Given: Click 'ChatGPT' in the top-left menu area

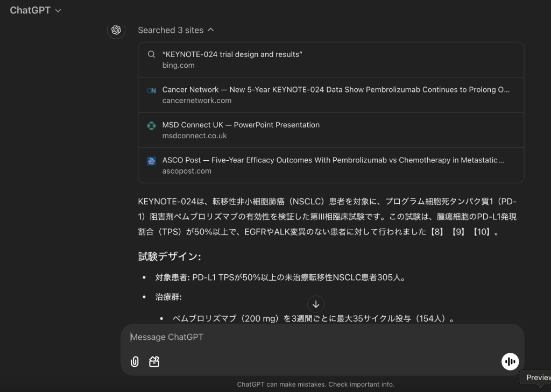Looking at the screenshot, I should tap(31, 10).
